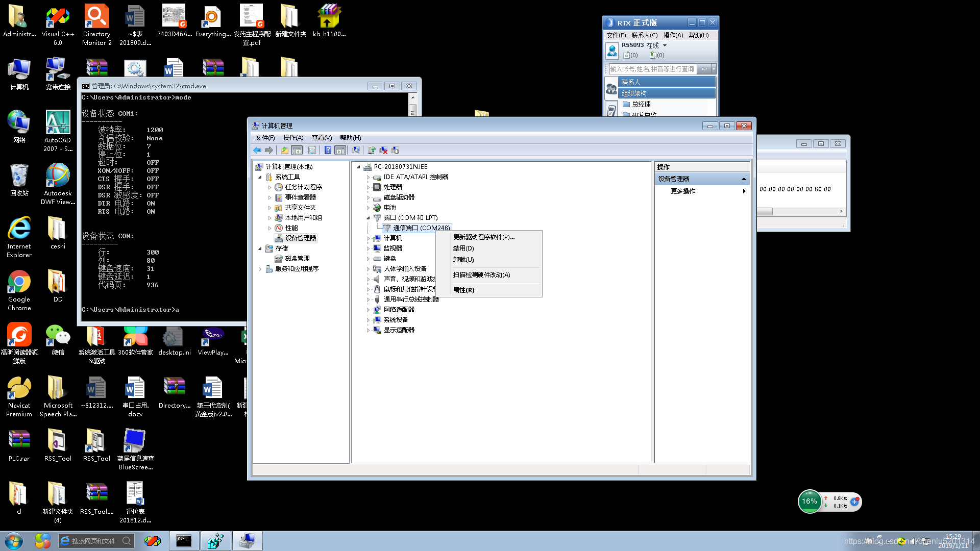Click update driver software toolbar icon
The image size is (980, 551).
[x=372, y=150]
